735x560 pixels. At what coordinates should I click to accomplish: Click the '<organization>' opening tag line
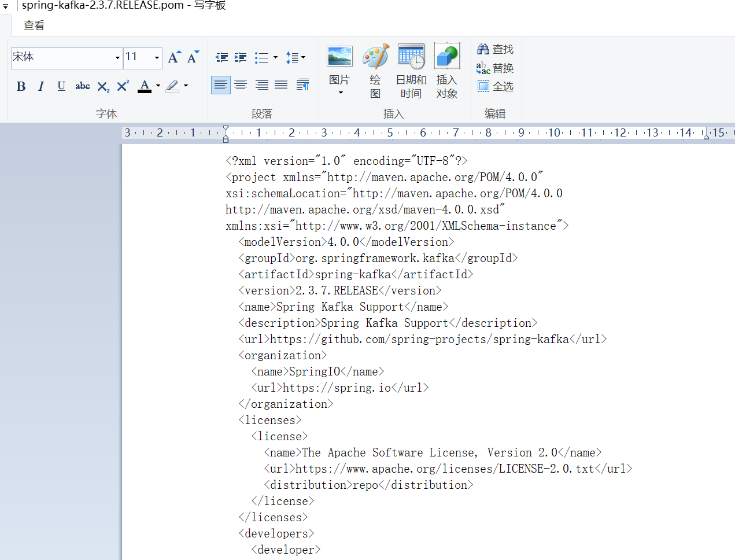pyautogui.click(x=283, y=355)
